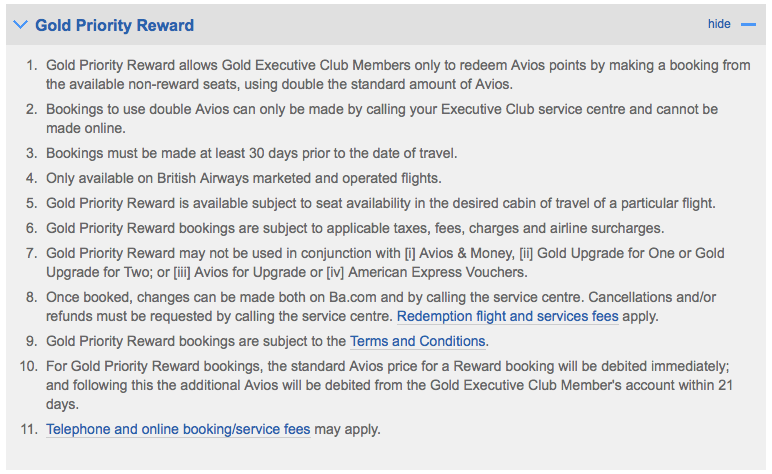Screen dimensions: 772x474
Task: Click the seat availability rule text
Action: [x=380, y=203]
